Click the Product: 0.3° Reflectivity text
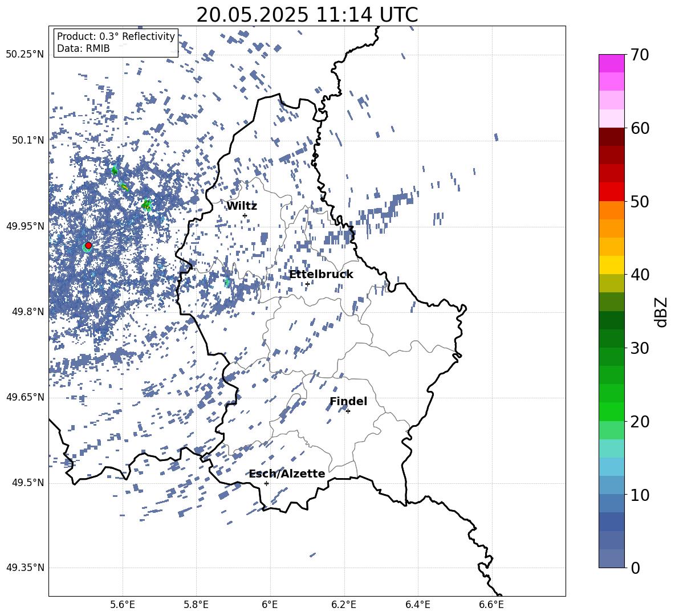675x616 pixels. tap(116, 36)
